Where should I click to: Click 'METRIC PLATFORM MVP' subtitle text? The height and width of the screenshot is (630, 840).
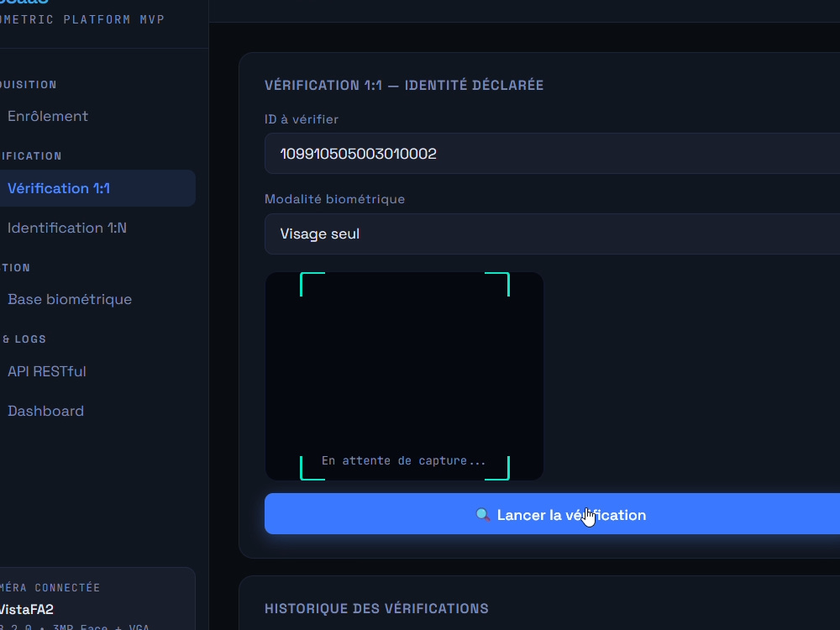click(82, 19)
